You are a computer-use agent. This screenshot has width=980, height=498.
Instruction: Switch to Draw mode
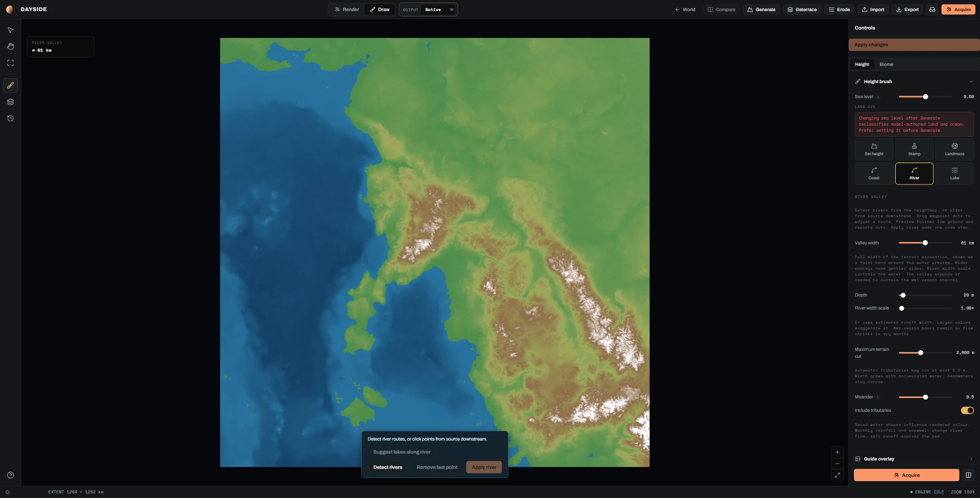(380, 10)
